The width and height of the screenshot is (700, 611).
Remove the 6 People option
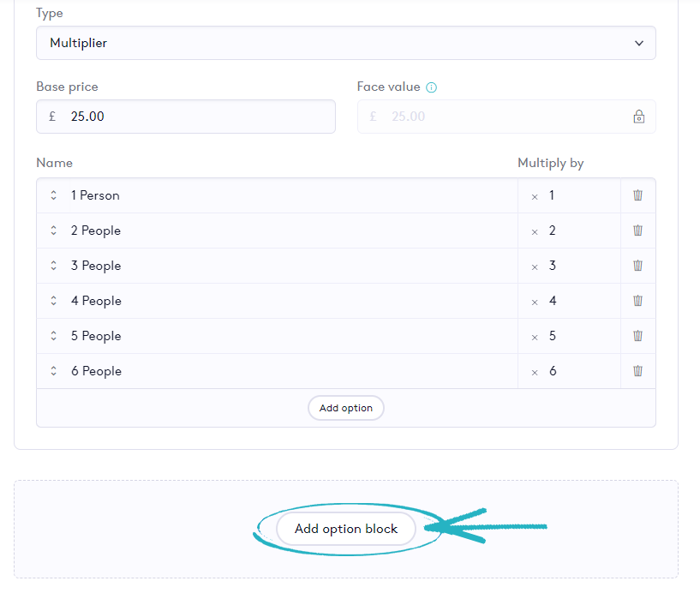tap(637, 371)
